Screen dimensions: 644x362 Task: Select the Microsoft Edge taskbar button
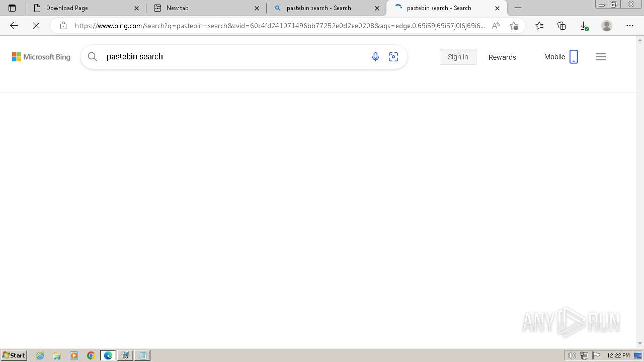[x=108, y=355]
